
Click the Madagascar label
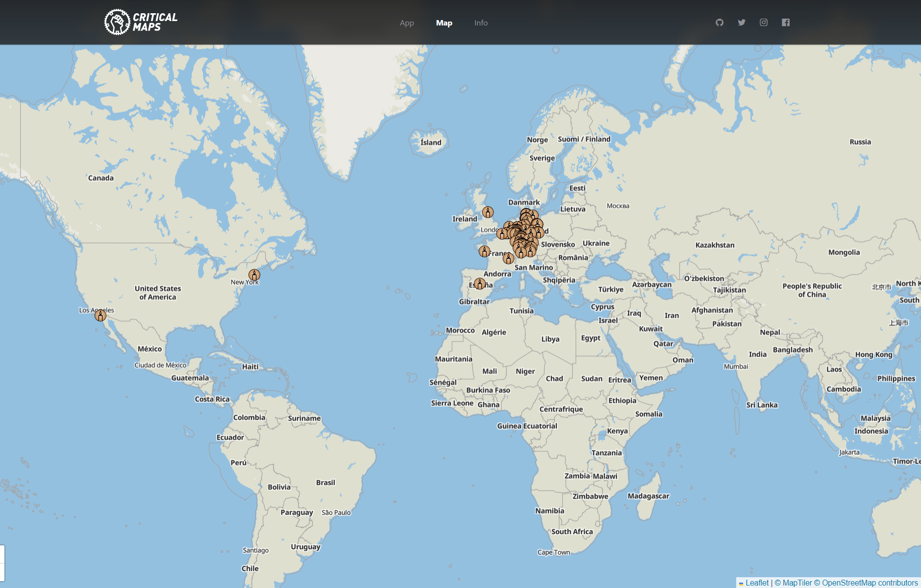[648, 496]
